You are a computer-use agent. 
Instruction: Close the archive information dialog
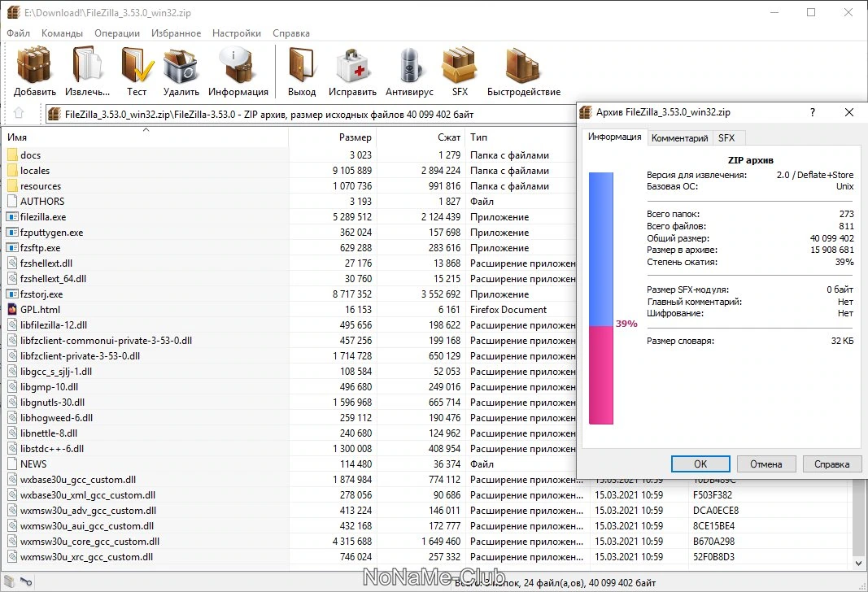(x=849, y=112)
